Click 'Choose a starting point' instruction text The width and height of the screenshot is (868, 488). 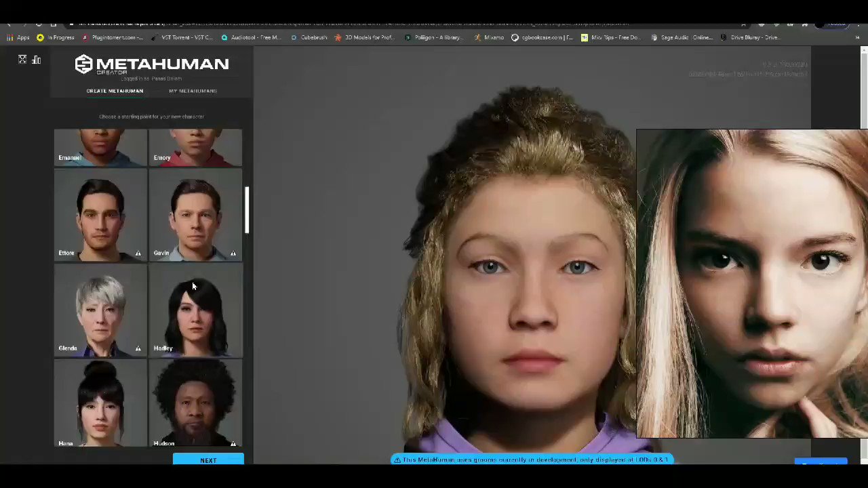click(x=151, y=117)
